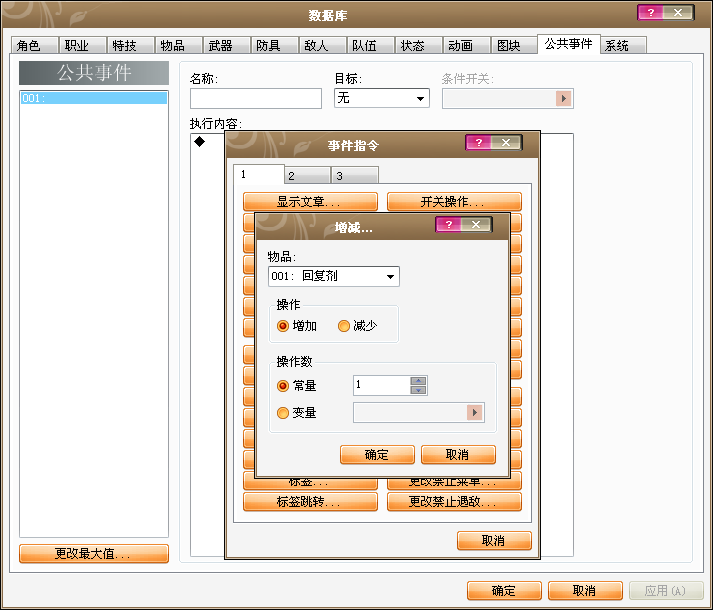
Task: Open the 物品 dropdown showing 回复剂
Action: [334, 276]
